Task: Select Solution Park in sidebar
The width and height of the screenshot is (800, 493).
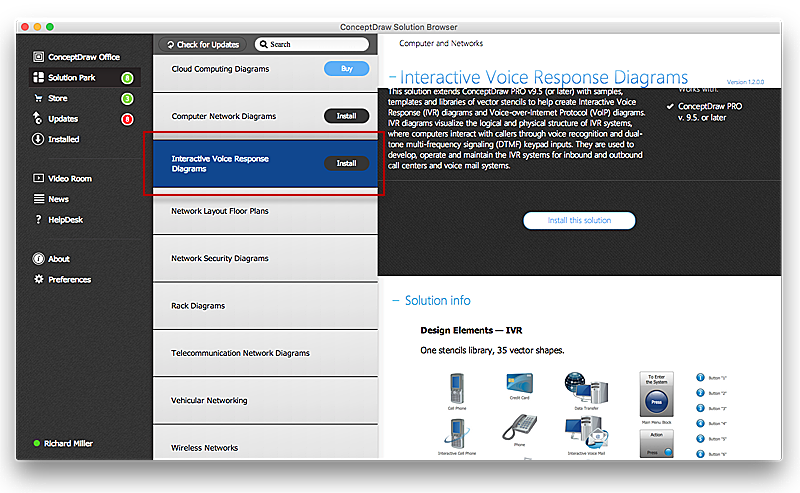Action: 84,78
